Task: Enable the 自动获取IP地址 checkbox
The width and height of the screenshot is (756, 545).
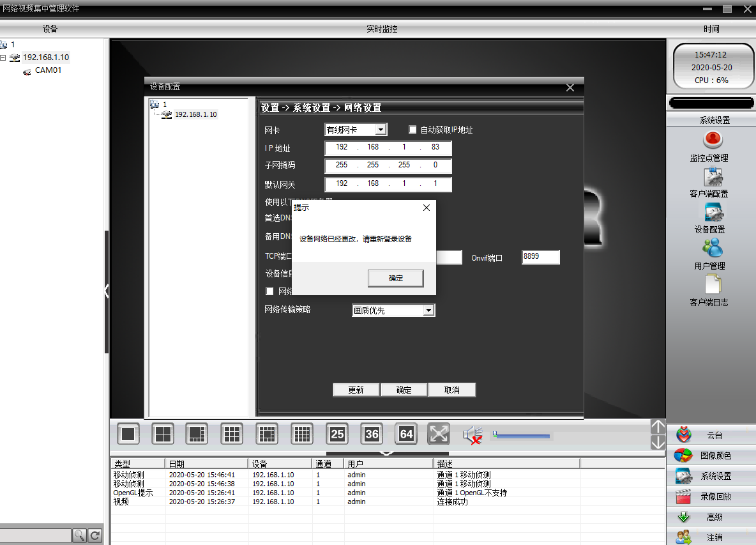Action: click(x=412, y=130)
